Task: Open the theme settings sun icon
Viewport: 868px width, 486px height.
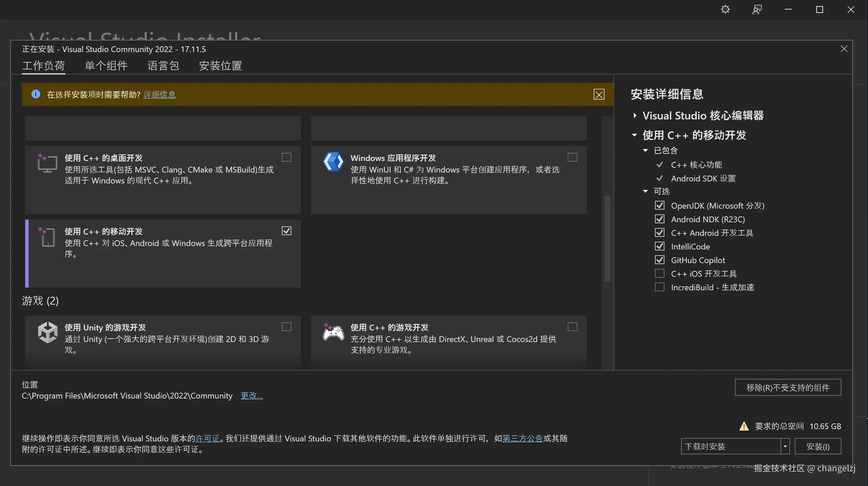Action: [725, 10]
